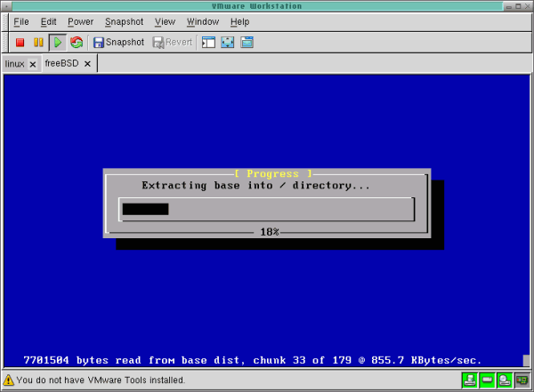Click the bytes read status line
Viewport: 534px width, 392px height.
coord(253,360)
